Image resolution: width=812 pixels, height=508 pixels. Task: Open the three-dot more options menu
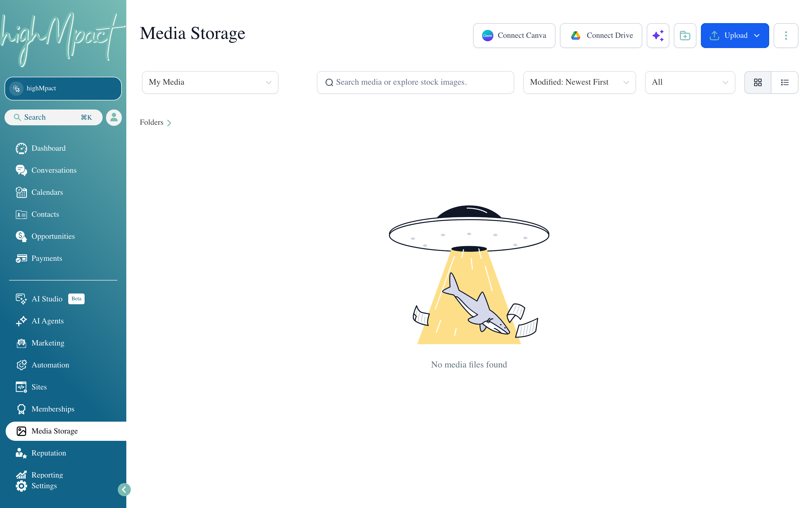(x=785, y=36)
